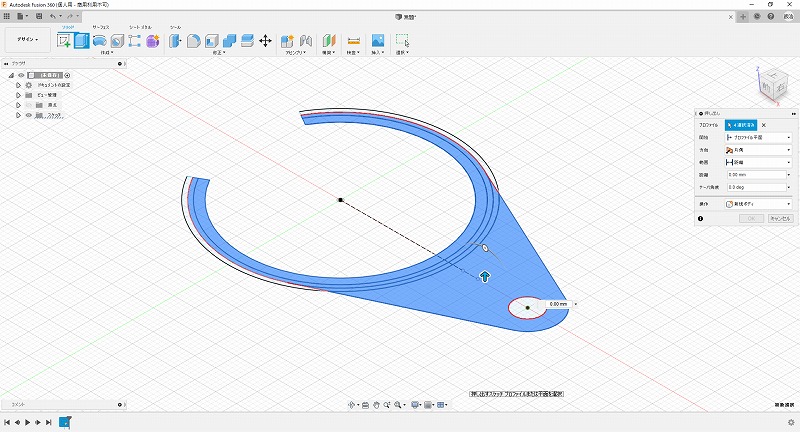Open the Direction (方向) dropdown
This screenshot has width=800, height=432.
pos(759,150)
